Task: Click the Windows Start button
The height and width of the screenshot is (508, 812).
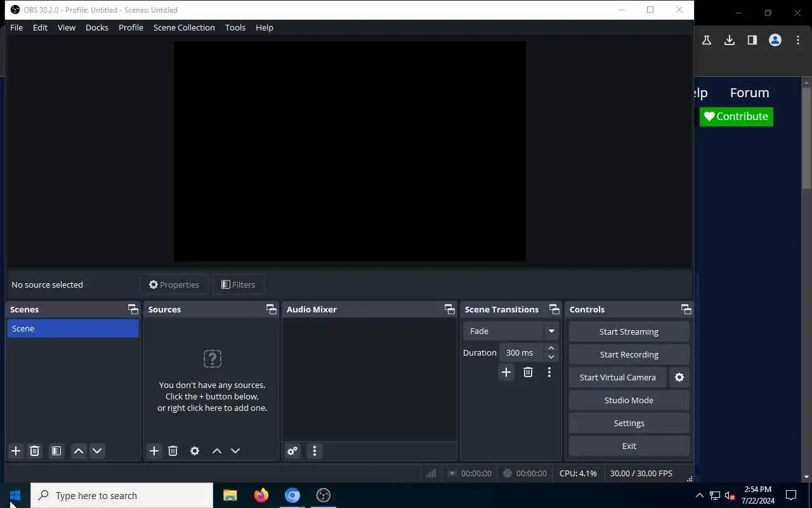Action: [15, 495]
